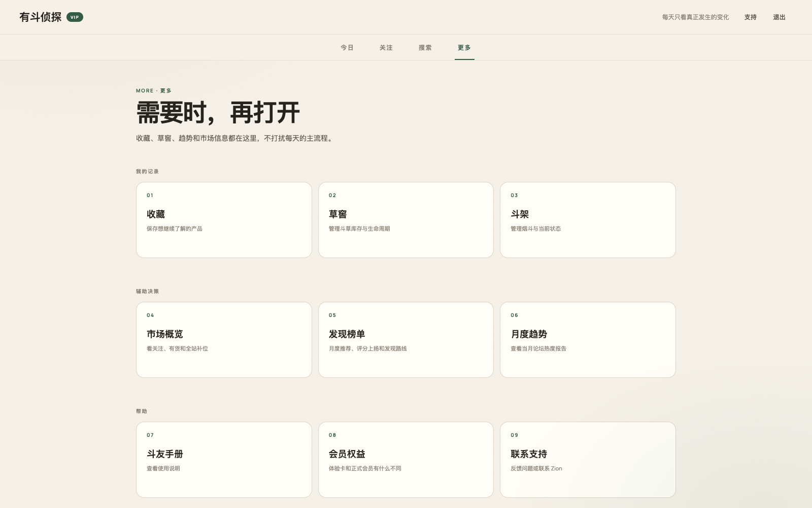
Task: Go to the 搜索 tab
Action: coord(425,48)
